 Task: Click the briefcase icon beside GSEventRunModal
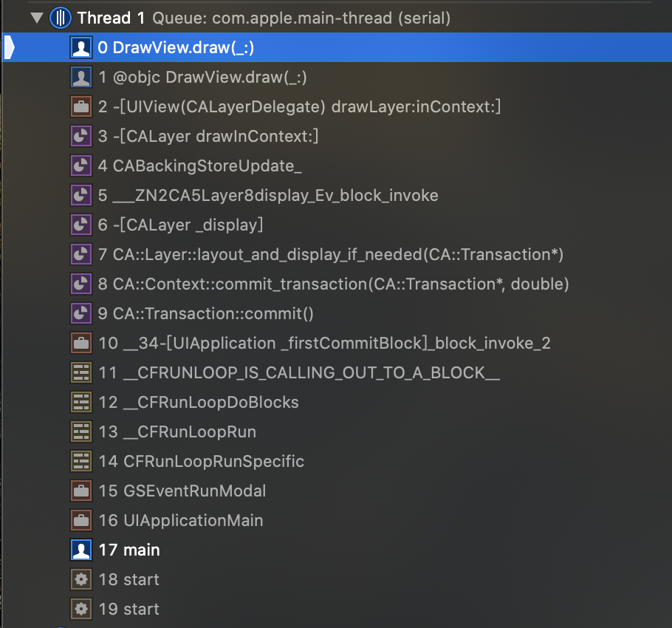[81, 491]
